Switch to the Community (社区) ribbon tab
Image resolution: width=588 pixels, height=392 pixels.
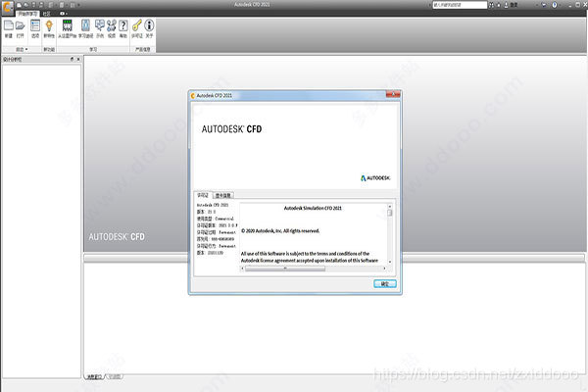[x=46, y=14]
